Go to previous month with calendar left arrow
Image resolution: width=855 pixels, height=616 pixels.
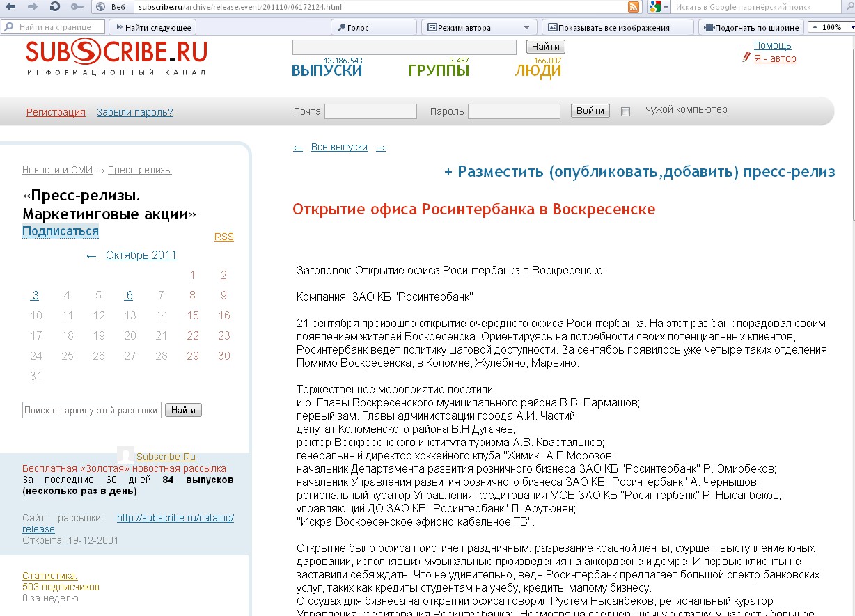91,255
